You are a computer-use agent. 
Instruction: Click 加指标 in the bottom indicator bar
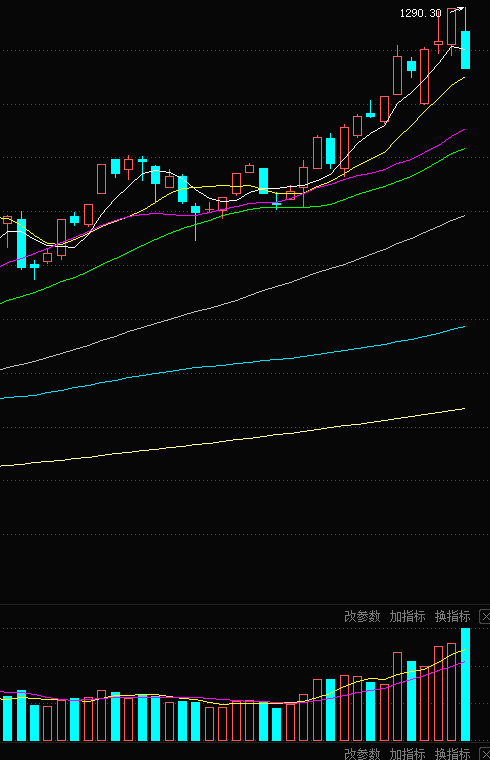(407, 754)
